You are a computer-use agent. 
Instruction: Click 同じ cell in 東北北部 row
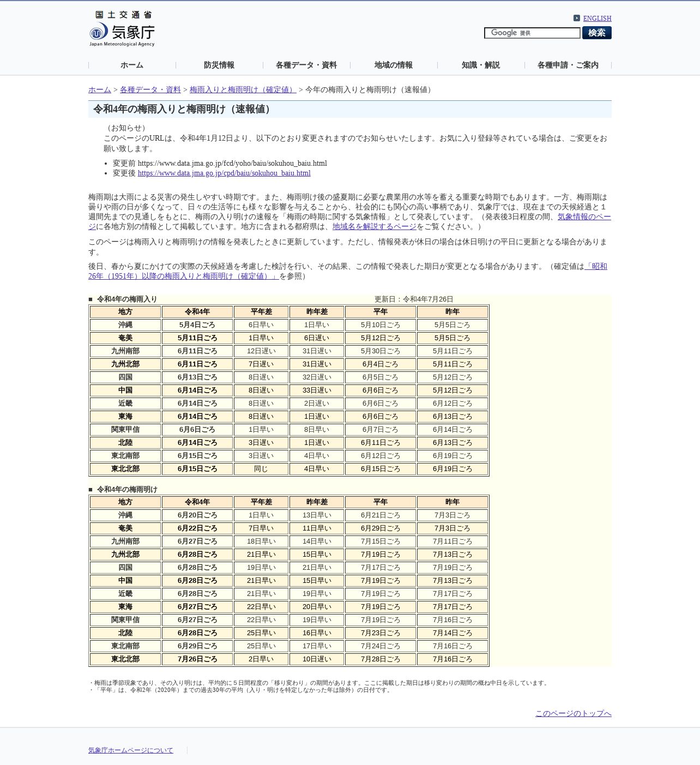(261, 469)
